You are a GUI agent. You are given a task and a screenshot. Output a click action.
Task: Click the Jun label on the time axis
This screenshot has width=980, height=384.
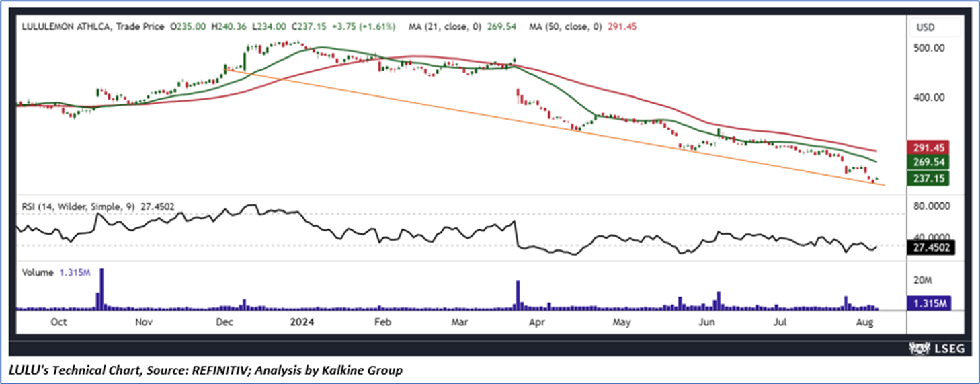(707, 322)
